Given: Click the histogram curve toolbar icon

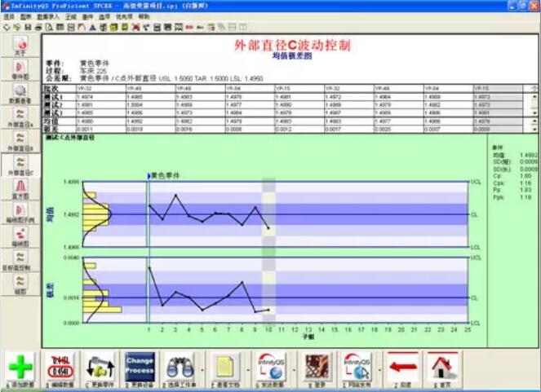Looking at the screenshot, I should tap(82, 27).
